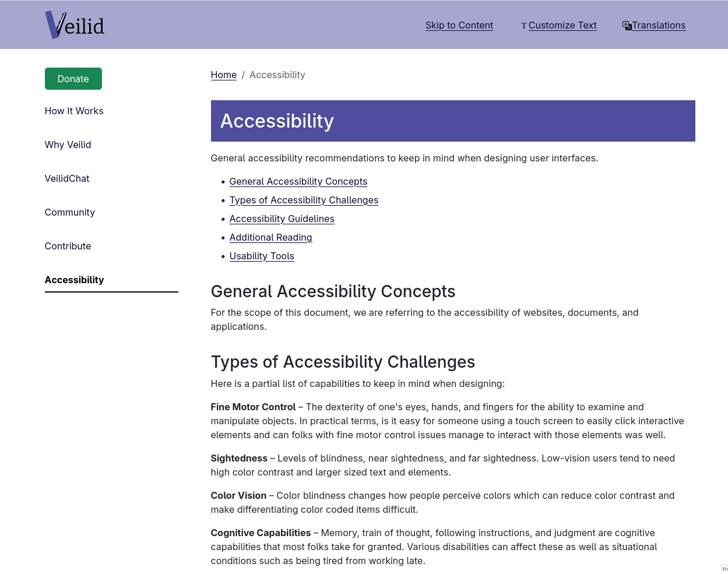Open the Translations link
Viewport: 728px width, 574px height.
658,26
